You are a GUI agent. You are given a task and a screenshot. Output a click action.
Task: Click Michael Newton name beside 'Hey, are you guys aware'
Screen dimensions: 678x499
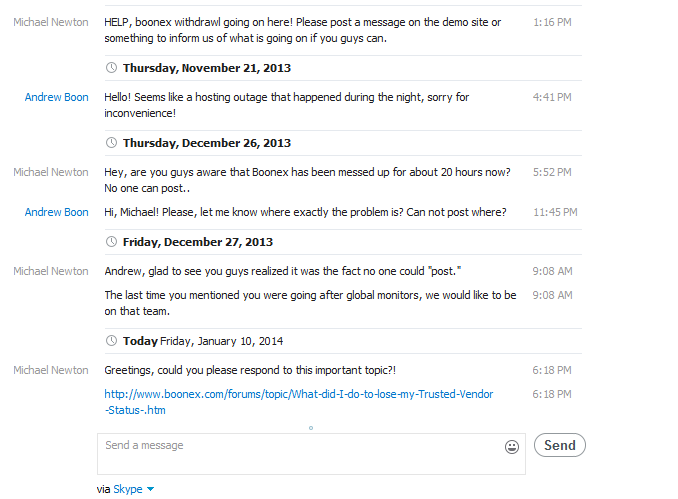[51, 173]
